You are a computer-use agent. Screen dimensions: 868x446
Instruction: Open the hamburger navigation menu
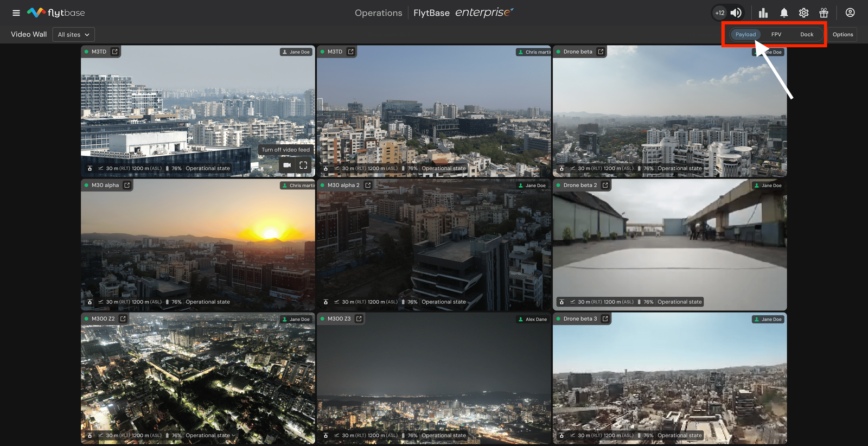pyautogui.click(x=16, y=12)
